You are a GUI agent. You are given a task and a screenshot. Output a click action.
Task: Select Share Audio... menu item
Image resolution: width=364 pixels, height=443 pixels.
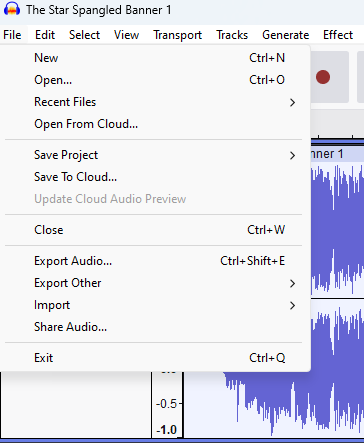pos(155,327)
